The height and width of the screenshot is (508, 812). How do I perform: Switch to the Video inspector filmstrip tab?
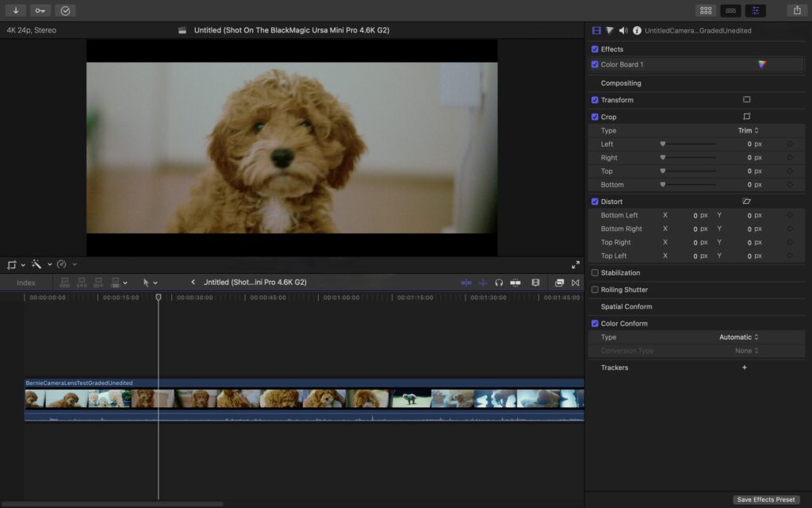coord(596,30)
